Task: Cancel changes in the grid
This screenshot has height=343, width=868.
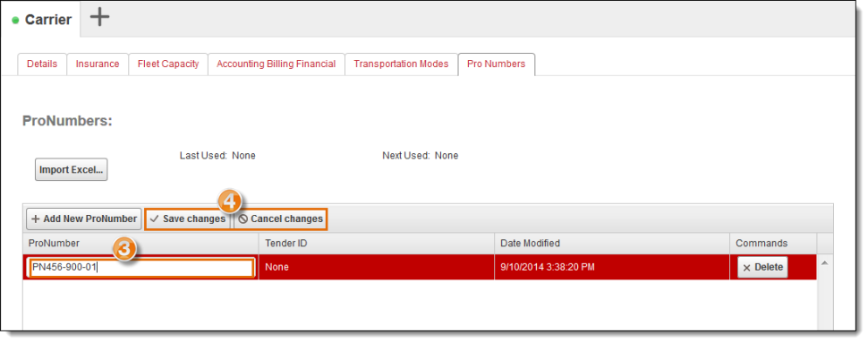Action: 281,219
